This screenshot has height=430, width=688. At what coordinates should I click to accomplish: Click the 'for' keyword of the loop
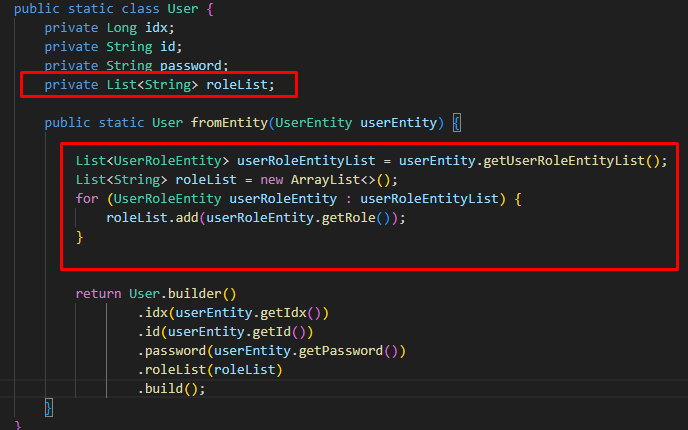click(x=87, y=199)
